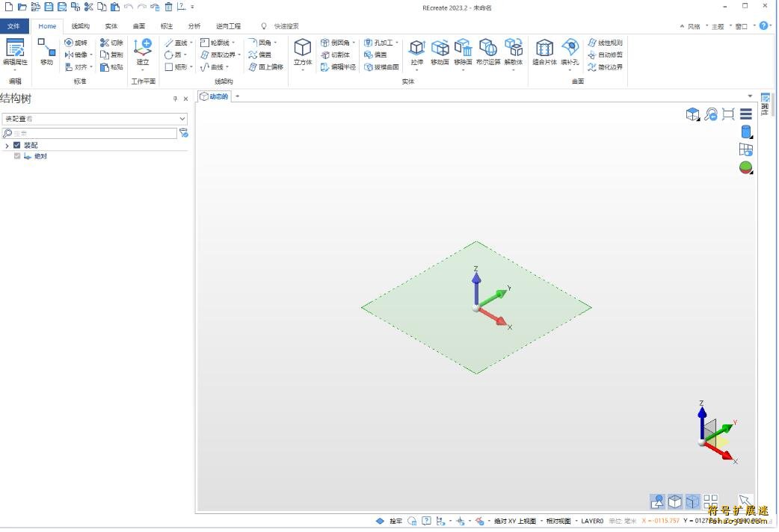Screen dimensions: 779x532
Task: Click the structure tree search field
Action: 90,133
